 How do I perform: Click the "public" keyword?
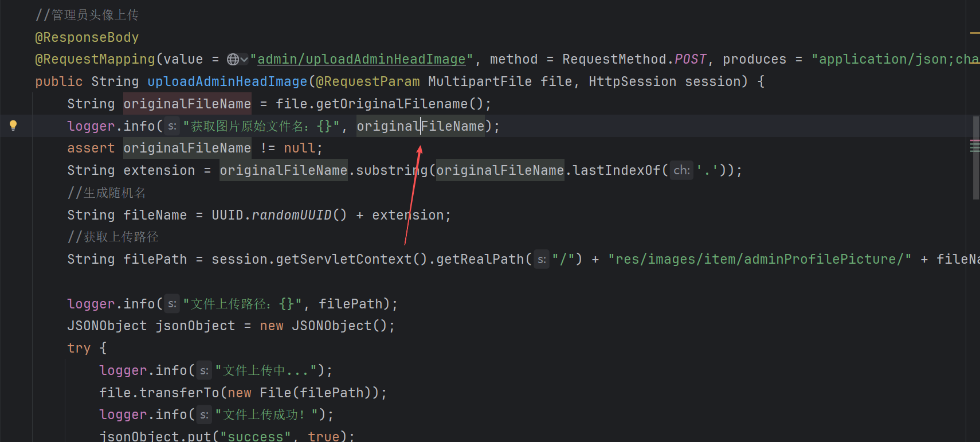59,81
